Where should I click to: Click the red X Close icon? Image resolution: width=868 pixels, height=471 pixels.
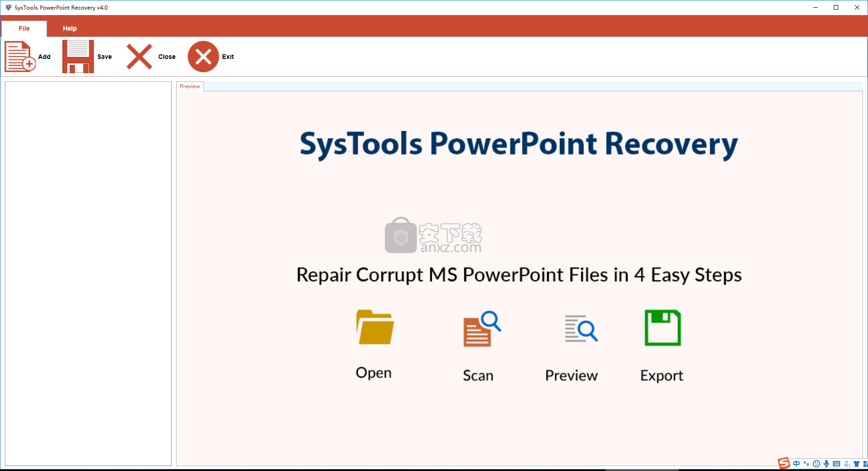(x=139, y=57)
